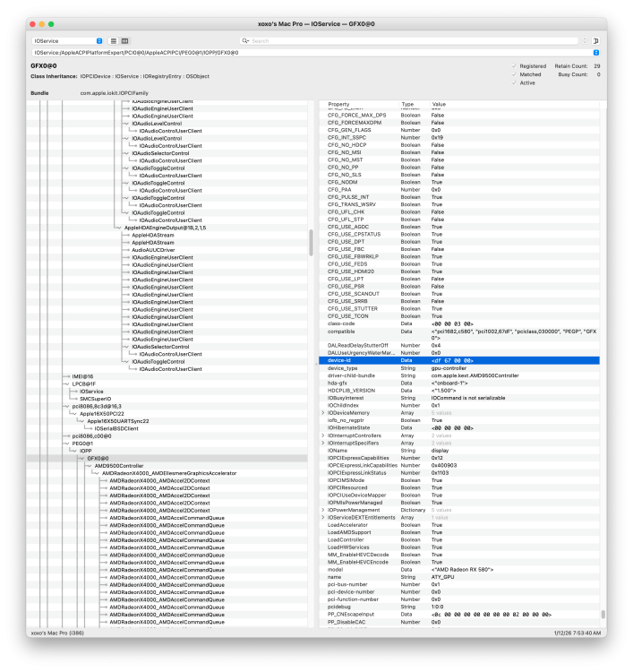Collapse the AMD9500Controller node
The width and height of the screenshot is (633, 672).
pyautogui.click(x=89, y=466)
